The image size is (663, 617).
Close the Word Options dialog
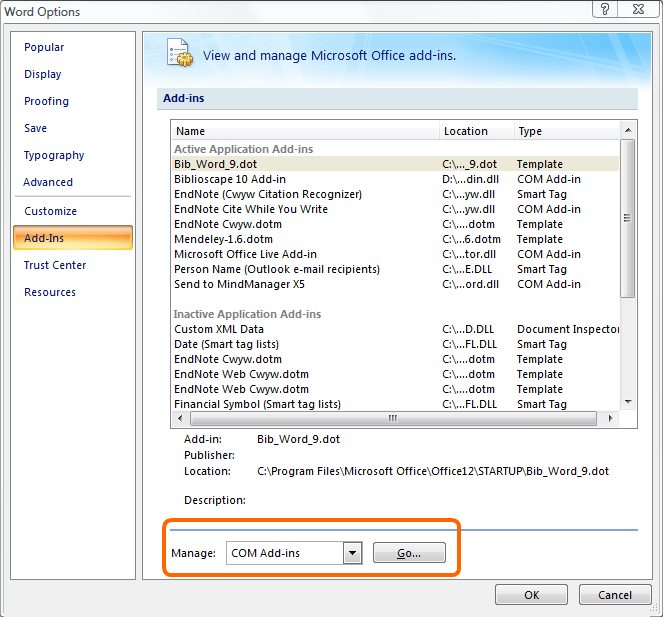638,9
